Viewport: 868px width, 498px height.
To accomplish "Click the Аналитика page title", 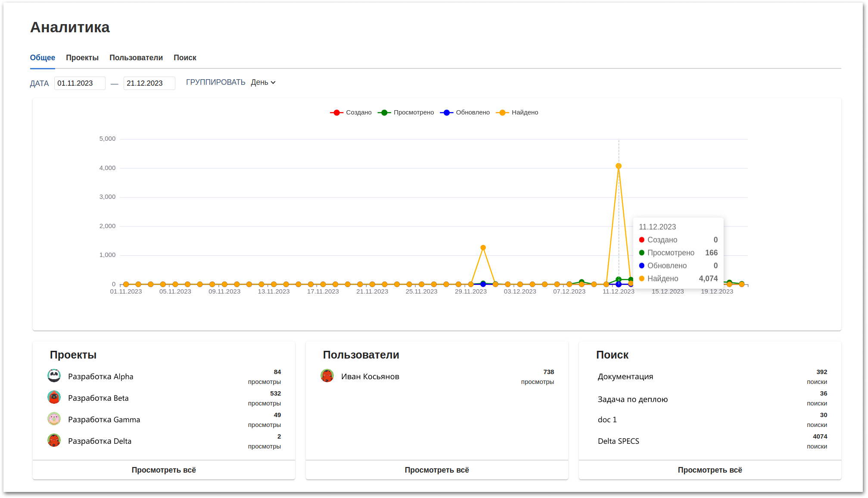I will 70,27.
